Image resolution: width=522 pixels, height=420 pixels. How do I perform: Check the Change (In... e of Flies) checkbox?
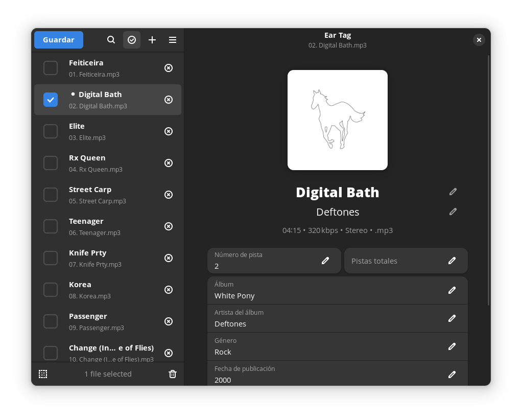point(51,353)
